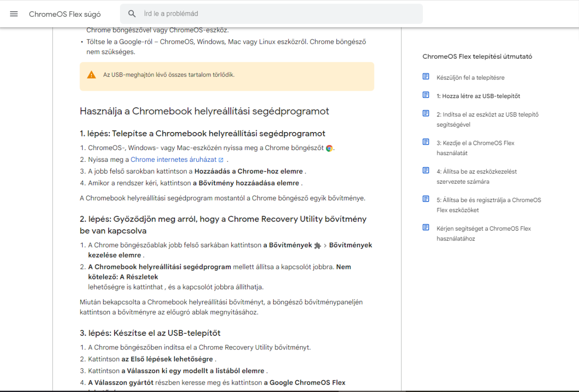Open the Chrome internetes áruházat link

(174, 160)
